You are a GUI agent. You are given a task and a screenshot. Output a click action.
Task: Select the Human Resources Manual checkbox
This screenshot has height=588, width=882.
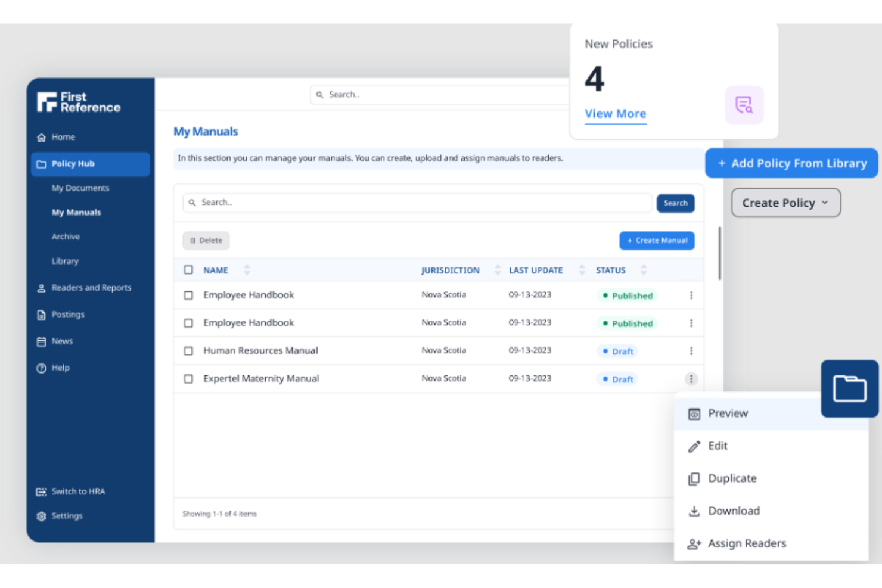point(188,350)
